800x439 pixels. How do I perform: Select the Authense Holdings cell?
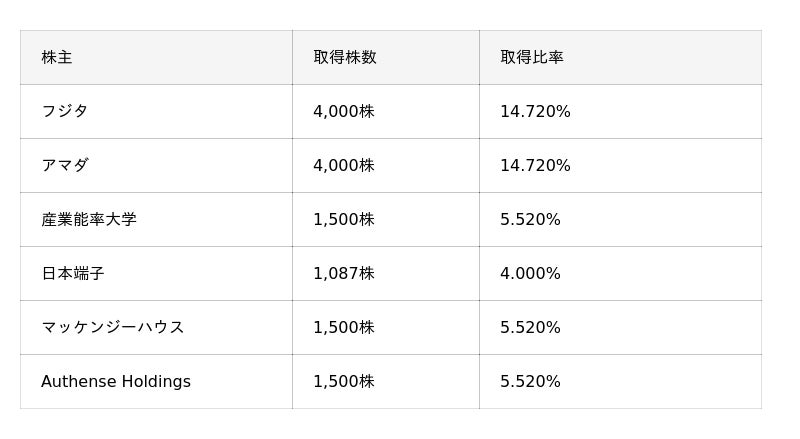(x=116, y=382)
